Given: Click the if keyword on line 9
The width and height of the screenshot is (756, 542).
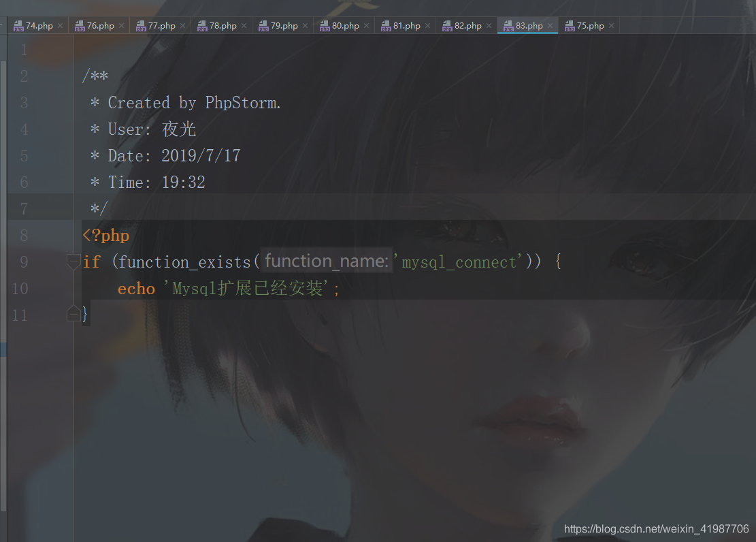Looking at the screenshot, I should point(92,262).
